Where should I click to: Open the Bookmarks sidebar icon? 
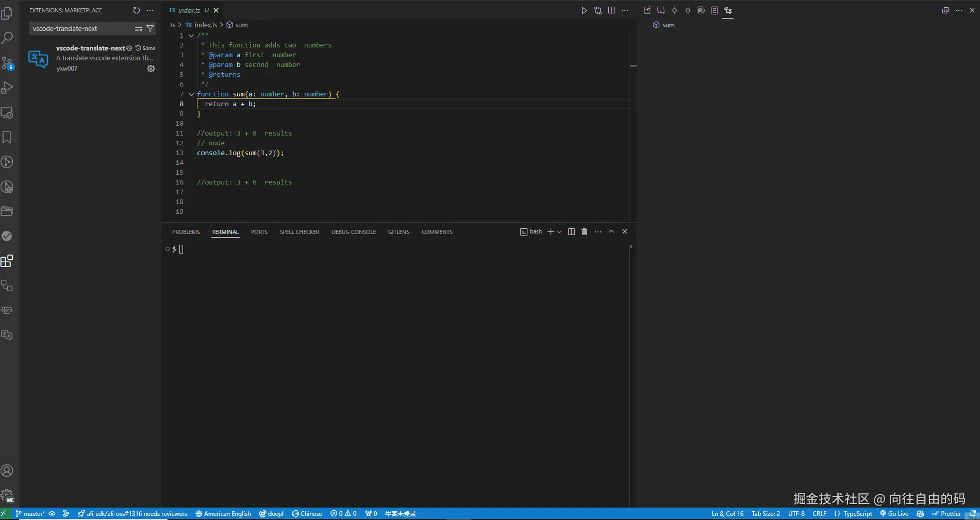click(x=8, y=138)
